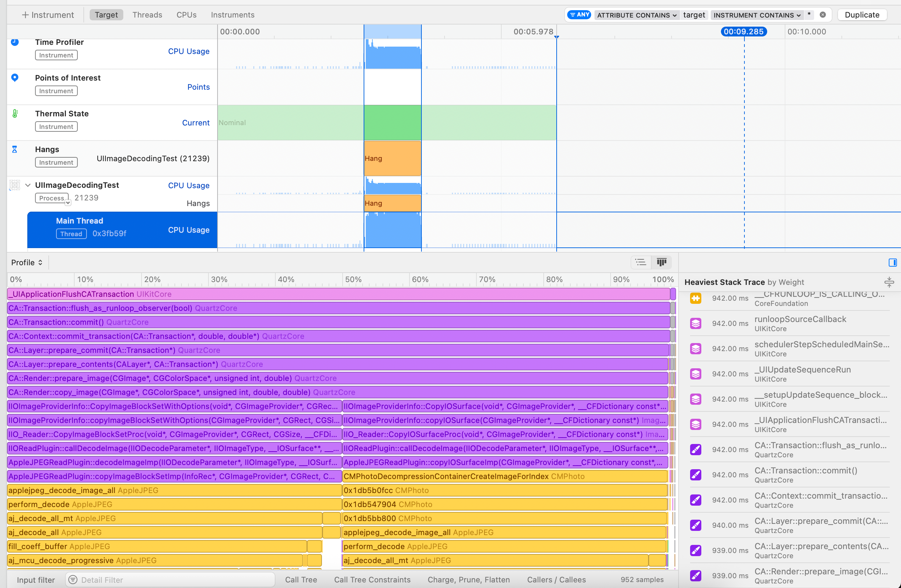
Task: Collapse the UIImageDecodingTest process row
Action: point(28,185)
